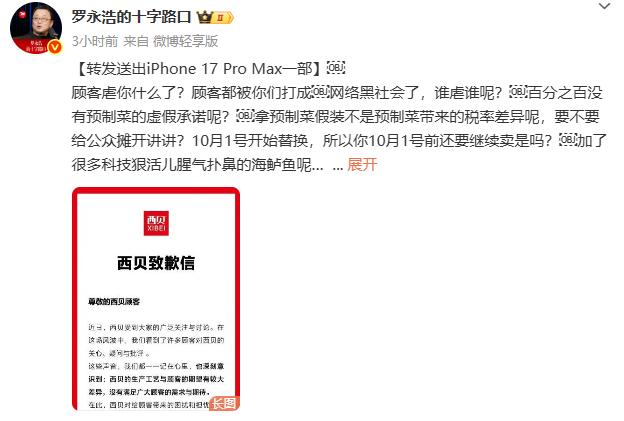Screen dimensions: 624x421
Task: Open the 西贝致歉信 image thumbnail
Action: (x=156, y=299)
